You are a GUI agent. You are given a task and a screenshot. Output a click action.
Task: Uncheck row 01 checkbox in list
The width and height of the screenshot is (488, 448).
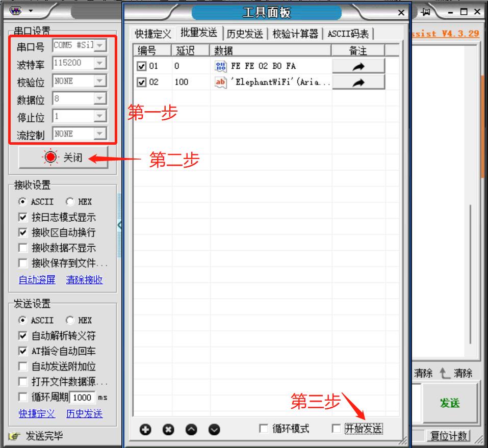(142, 66)
